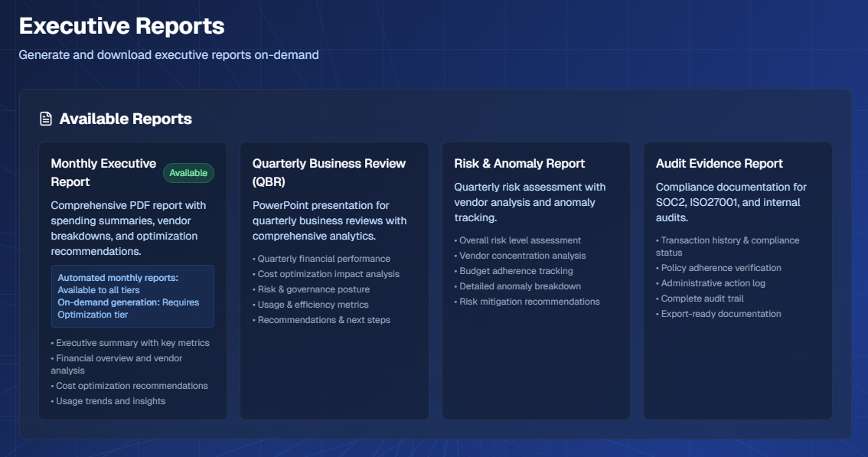The height and width of the screenshot is (457, 868).
Task: Click the 'Generate and download executive reports on-demand' subtitle
Action: (169, 55)
